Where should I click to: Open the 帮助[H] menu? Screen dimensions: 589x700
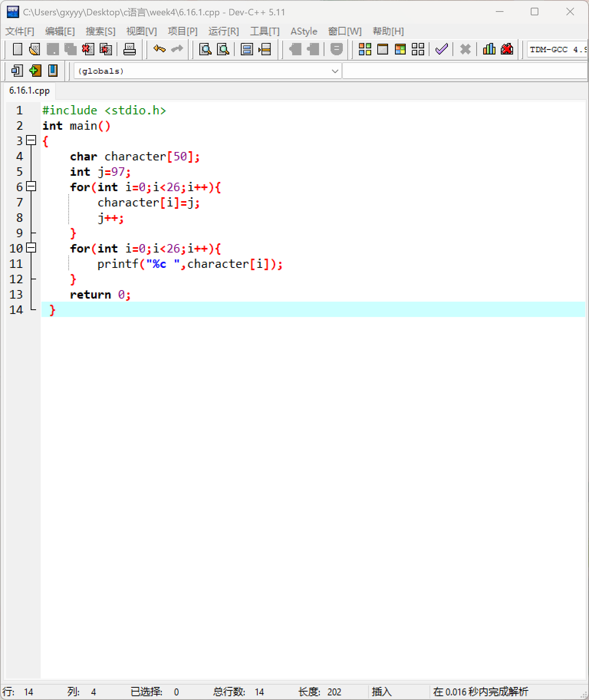pos(388,31)
